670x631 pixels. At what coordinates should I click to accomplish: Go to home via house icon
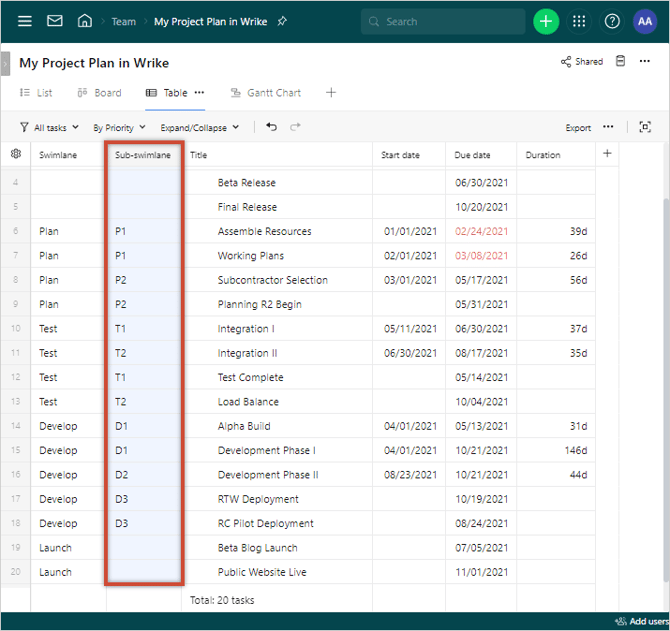[x=85, y=21]
